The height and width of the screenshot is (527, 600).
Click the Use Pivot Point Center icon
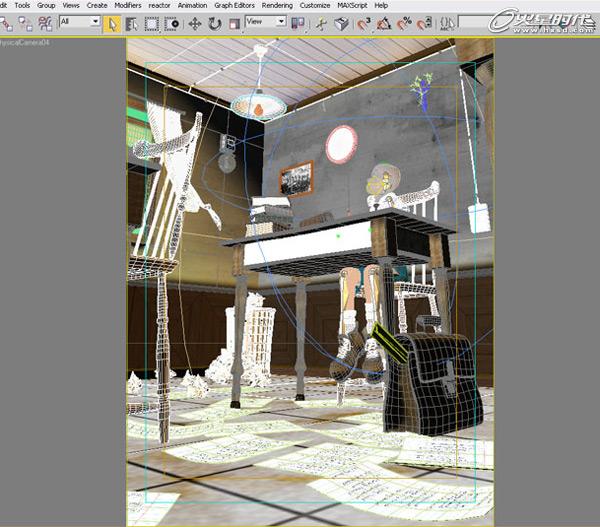pos(297,24)
